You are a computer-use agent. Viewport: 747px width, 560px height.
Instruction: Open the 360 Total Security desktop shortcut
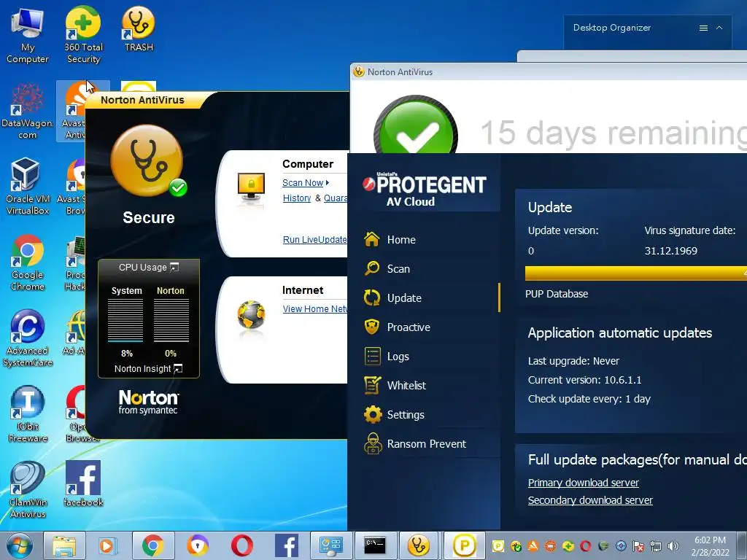pos(83,36)
